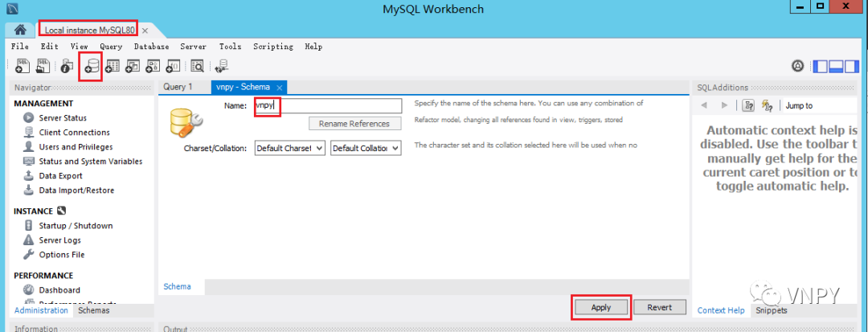Open Data Export

click(x=60, y=175)
